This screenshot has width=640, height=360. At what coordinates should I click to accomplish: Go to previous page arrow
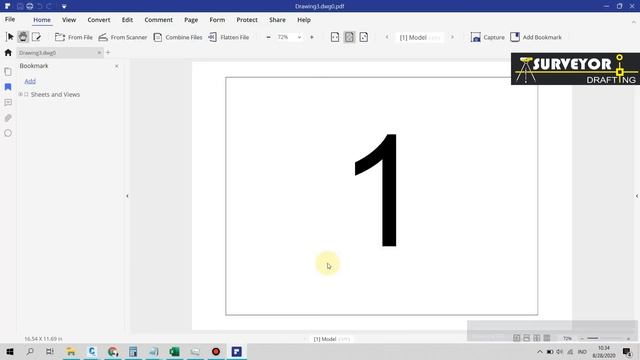pos(387,37)
